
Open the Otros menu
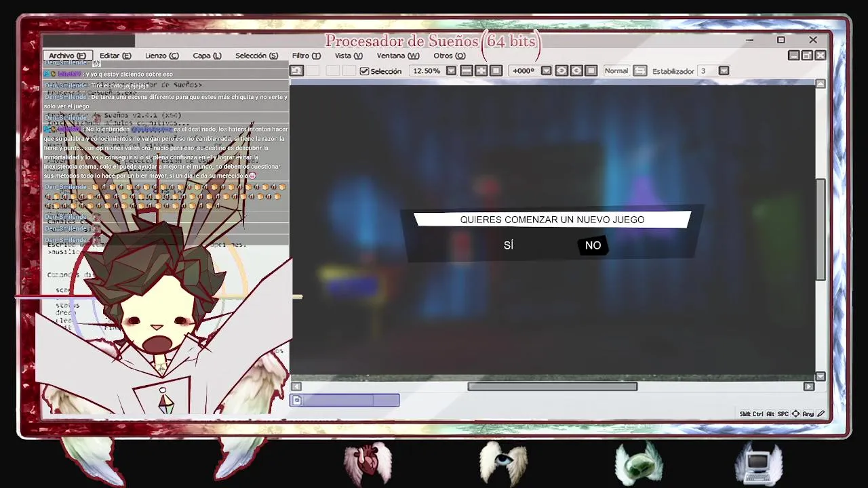pyautogui.click(x=450, y=56)
